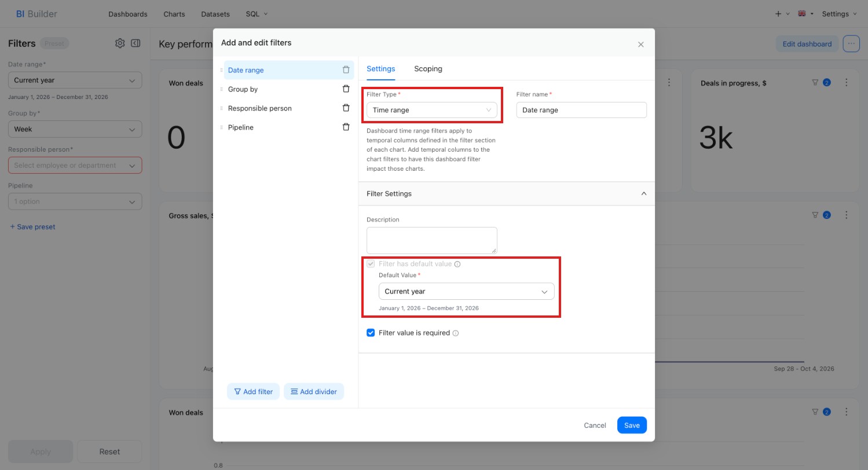Show applied filters on Deals in progress chart

(x=821, y=83)
